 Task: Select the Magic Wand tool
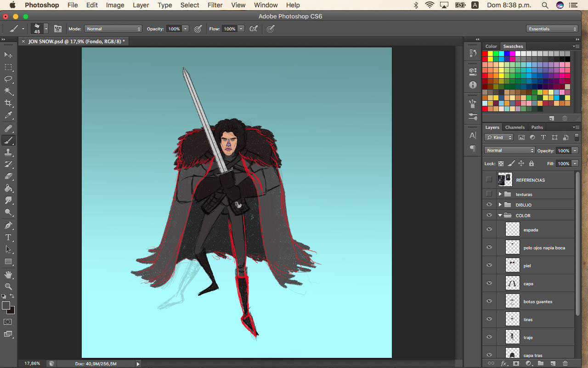(8, 91)
